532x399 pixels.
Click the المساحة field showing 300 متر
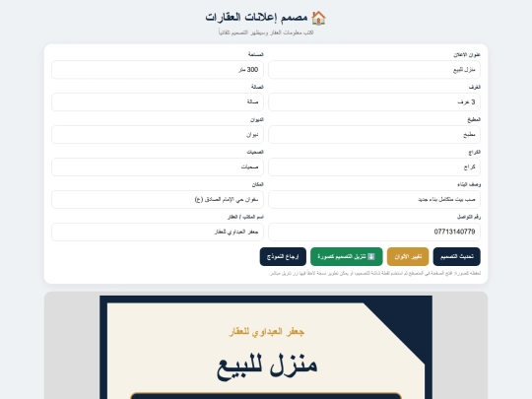coord(158,70)
